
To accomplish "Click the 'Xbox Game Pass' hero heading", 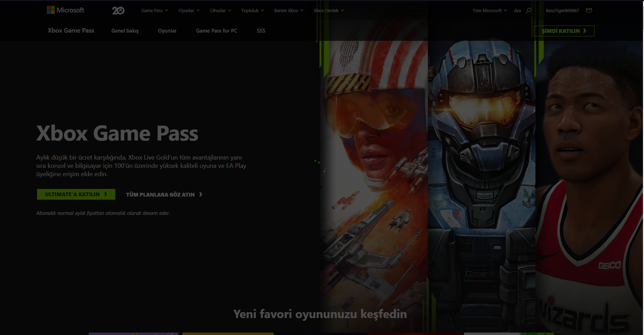I will 117,133.
